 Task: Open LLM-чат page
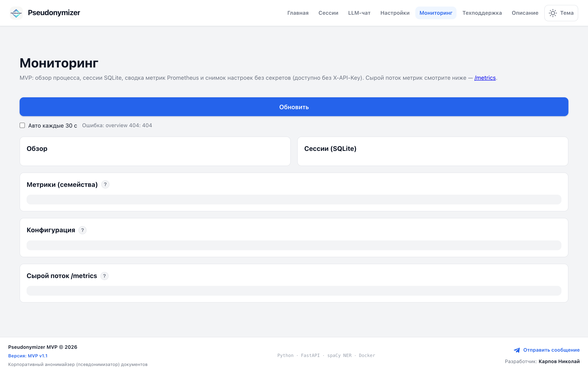pos(359,13)
